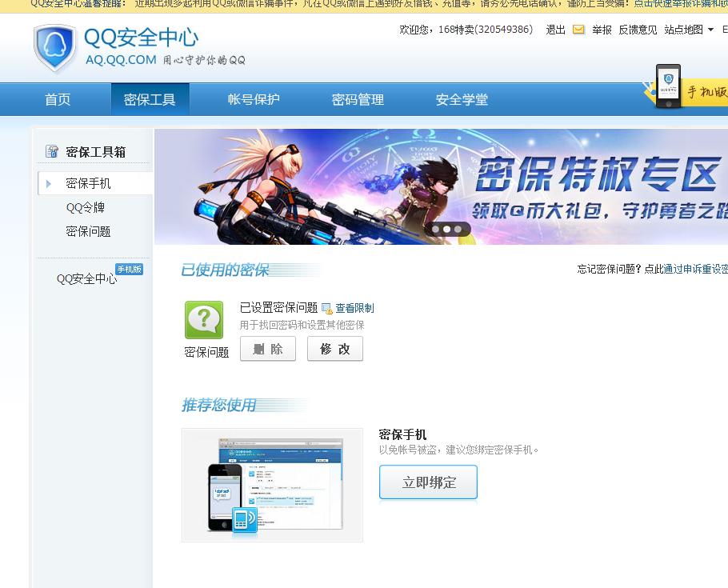The image size is (728, 588).
Task: Click the QQ Security Center shield logo
Action: [x=54, y=48]
